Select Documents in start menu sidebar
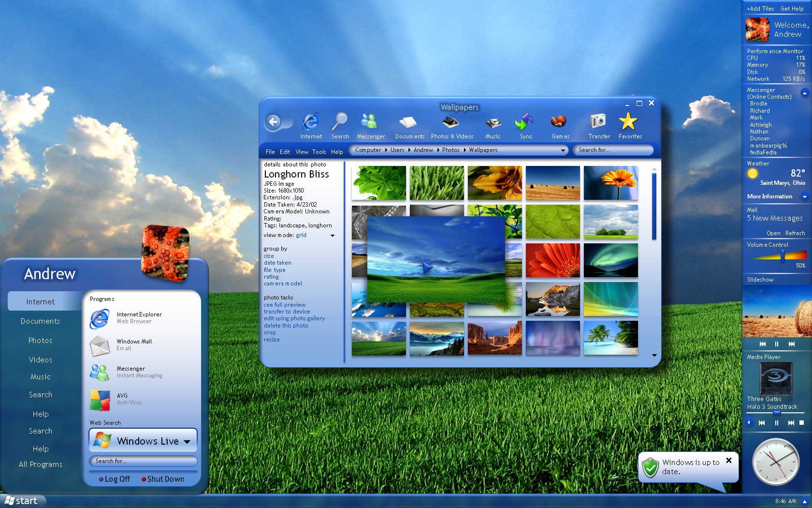Image resolution: width=812 pixels, height=508 pixels. click(41, 321)
